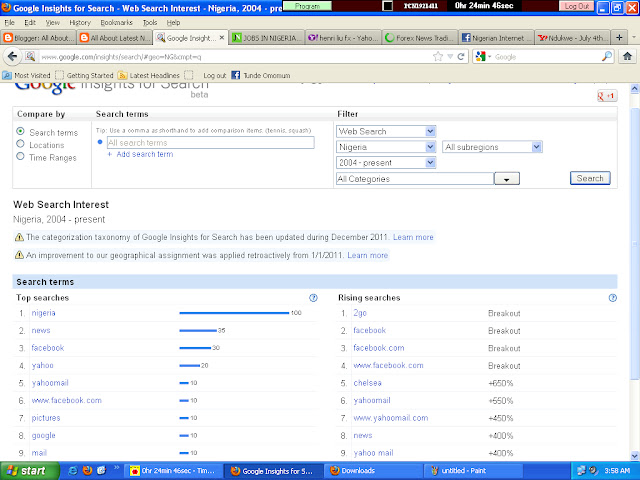Click the yahoomail top search link
Viewport: 640px width, 480px height.
(50, 383)
